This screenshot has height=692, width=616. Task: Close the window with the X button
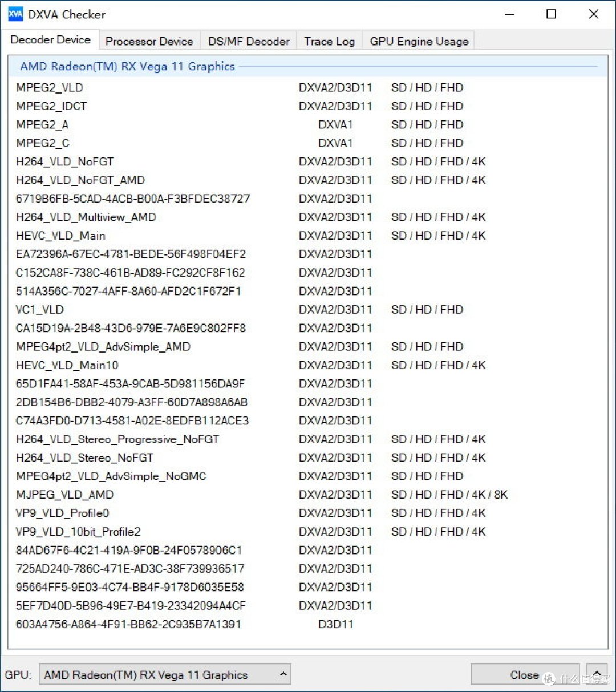point(594,14)
